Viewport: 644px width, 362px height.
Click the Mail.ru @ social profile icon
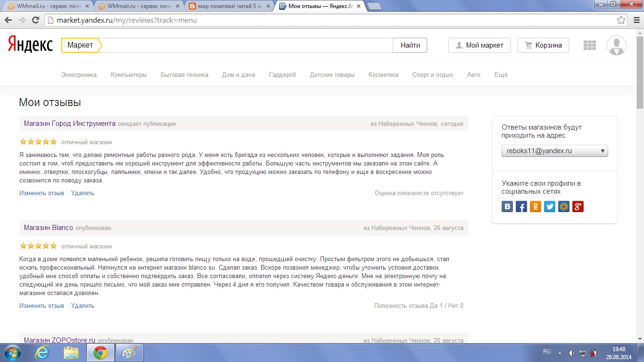click(564, 206)
